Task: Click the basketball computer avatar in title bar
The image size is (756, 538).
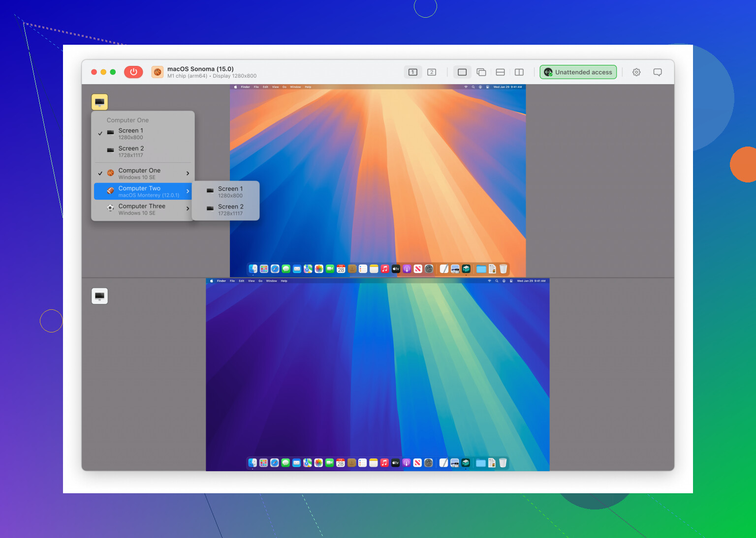Action: [x=157, y=72]
